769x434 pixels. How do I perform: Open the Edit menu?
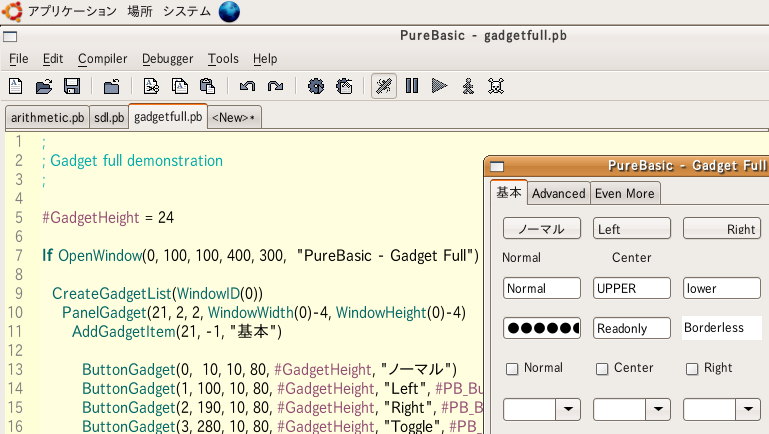53,59
